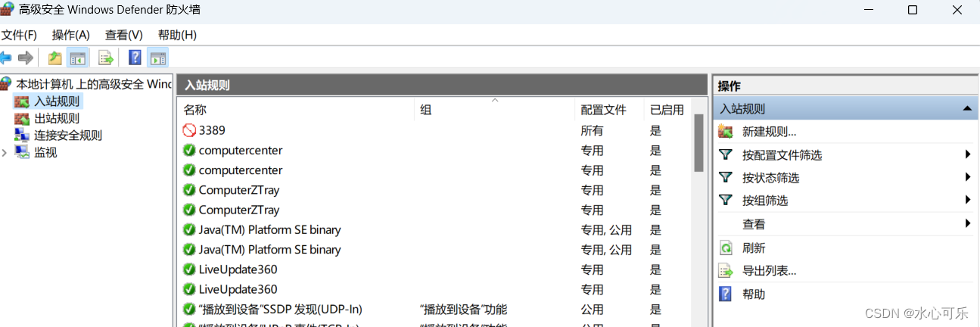The width and height of the screenshot is (980, 327).
Task: Open 按配置文件筛选 submenu arrow
Action: 967,154
